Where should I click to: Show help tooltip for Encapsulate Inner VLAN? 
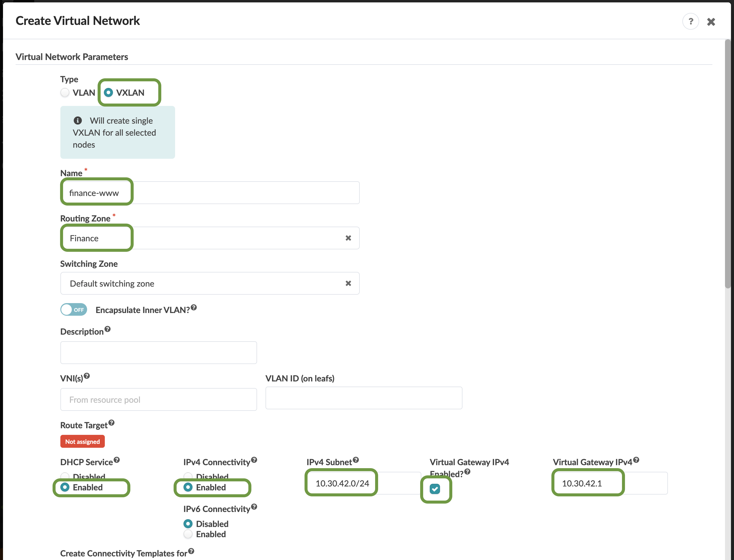tap(194, 307)
